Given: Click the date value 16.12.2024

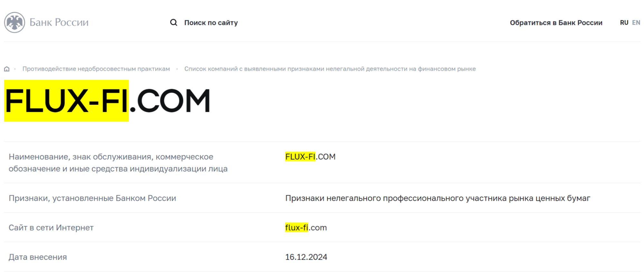Looking at the screenshot, I should click(306, 257).
